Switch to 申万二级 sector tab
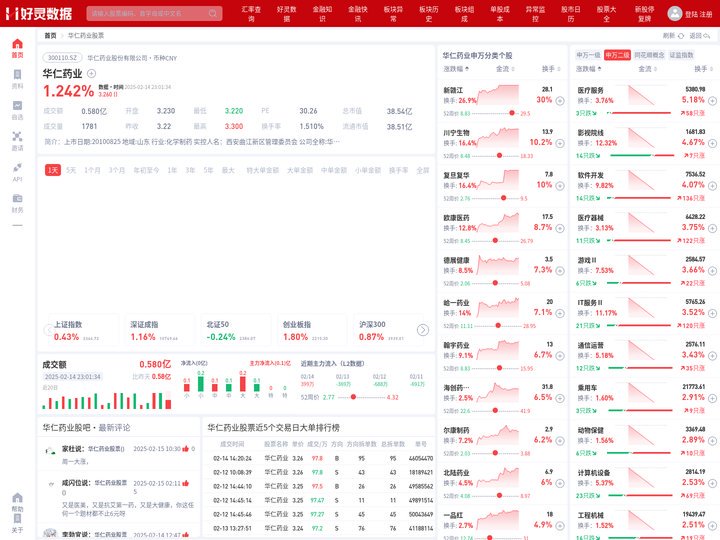This screenshot has height=540, width=720. (617, 55)
